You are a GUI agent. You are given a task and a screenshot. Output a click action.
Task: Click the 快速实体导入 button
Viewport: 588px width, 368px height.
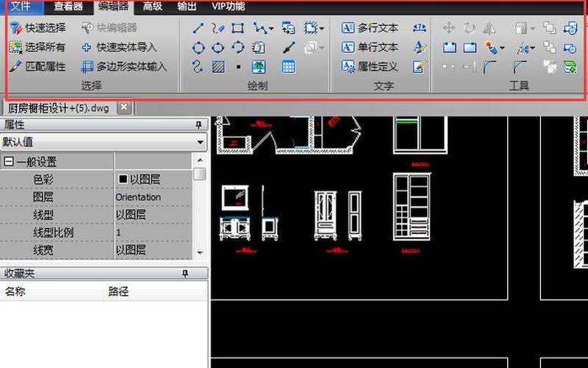coord(119,47)
